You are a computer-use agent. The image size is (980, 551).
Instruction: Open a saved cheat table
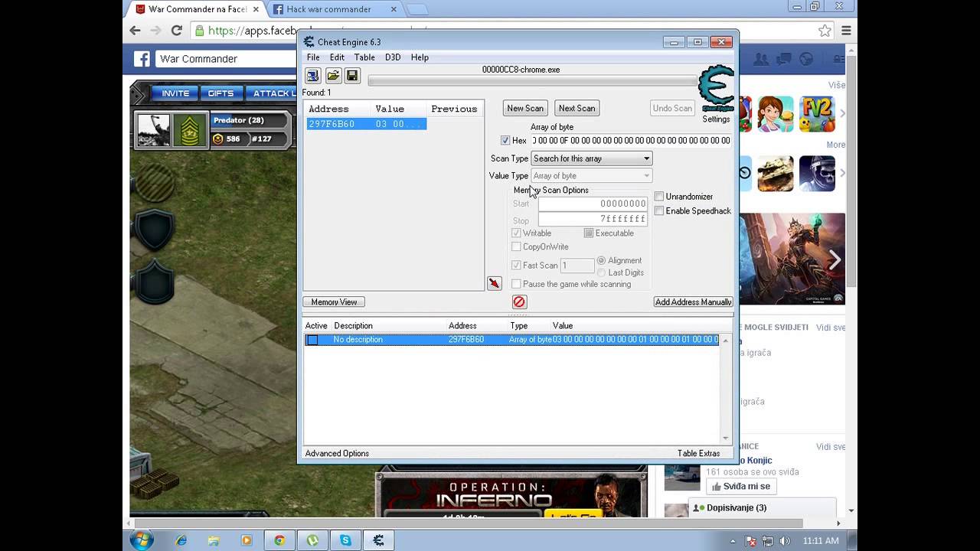point(332,75)
